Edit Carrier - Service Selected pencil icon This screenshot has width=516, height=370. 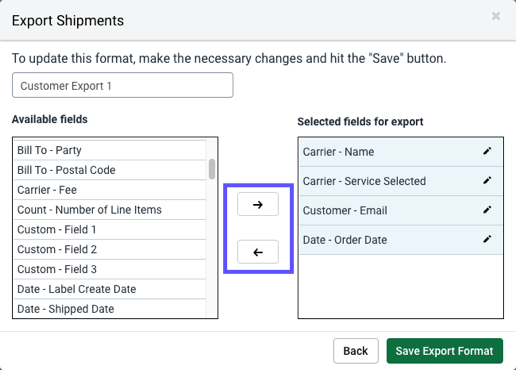click(x=487, y=181)
